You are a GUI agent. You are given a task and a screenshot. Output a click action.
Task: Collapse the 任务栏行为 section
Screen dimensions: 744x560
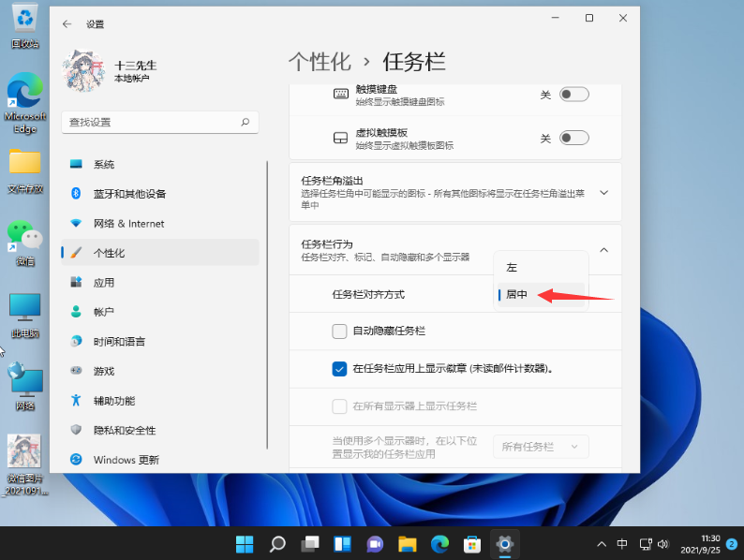point(603,250)
